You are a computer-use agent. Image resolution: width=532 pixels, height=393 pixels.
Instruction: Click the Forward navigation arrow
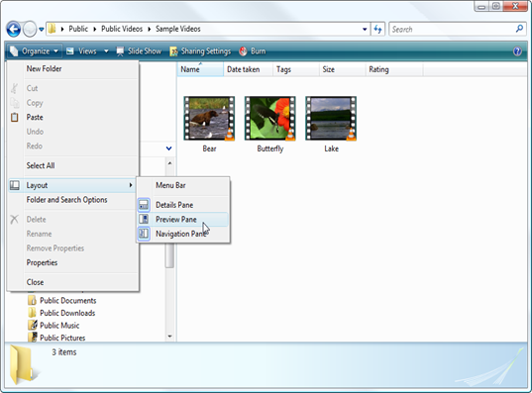pyautogui.click(x=30, y=29)
